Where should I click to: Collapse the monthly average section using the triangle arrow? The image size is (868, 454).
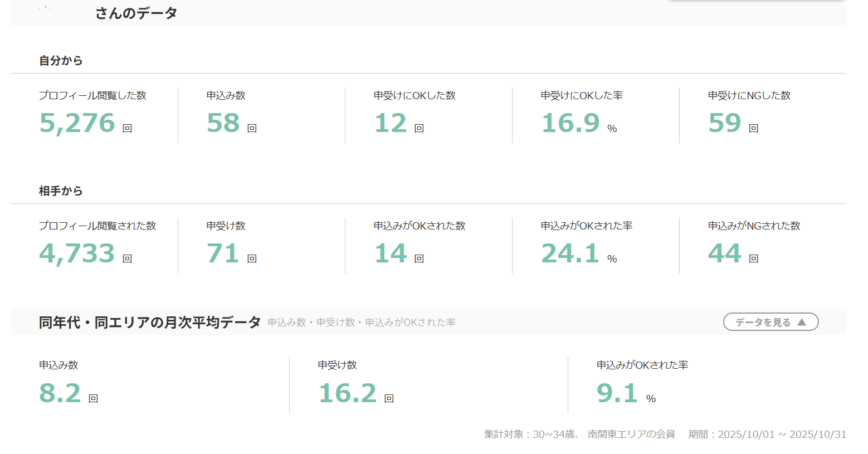[802, 322]
